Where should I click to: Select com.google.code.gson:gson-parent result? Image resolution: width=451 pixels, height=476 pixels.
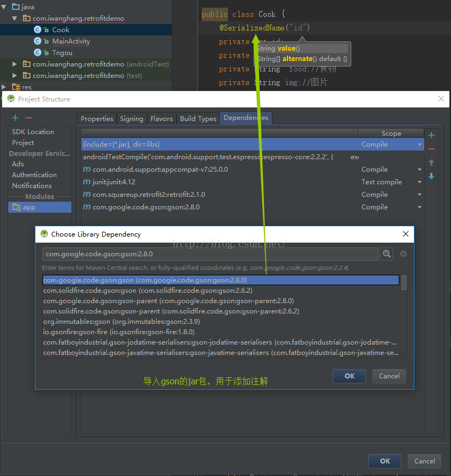221,301
